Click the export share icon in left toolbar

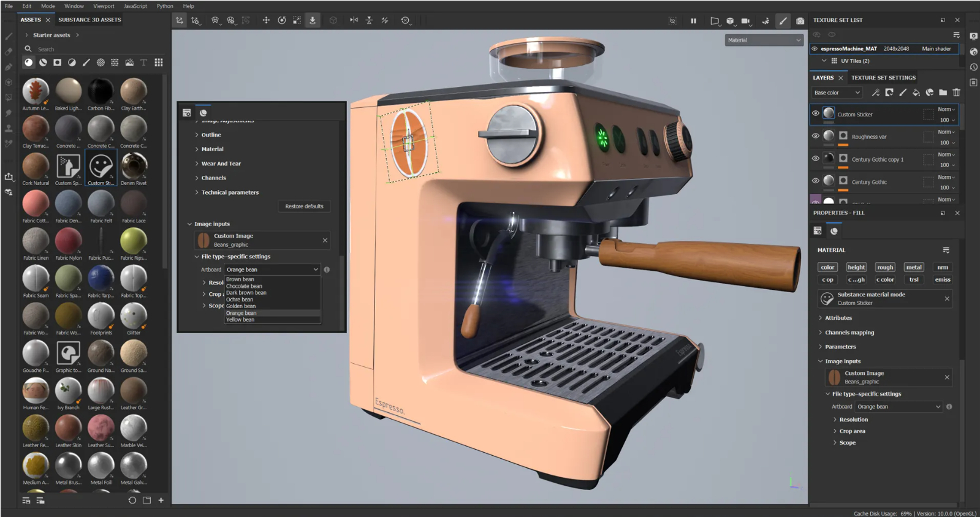click(x=9, y=176)
